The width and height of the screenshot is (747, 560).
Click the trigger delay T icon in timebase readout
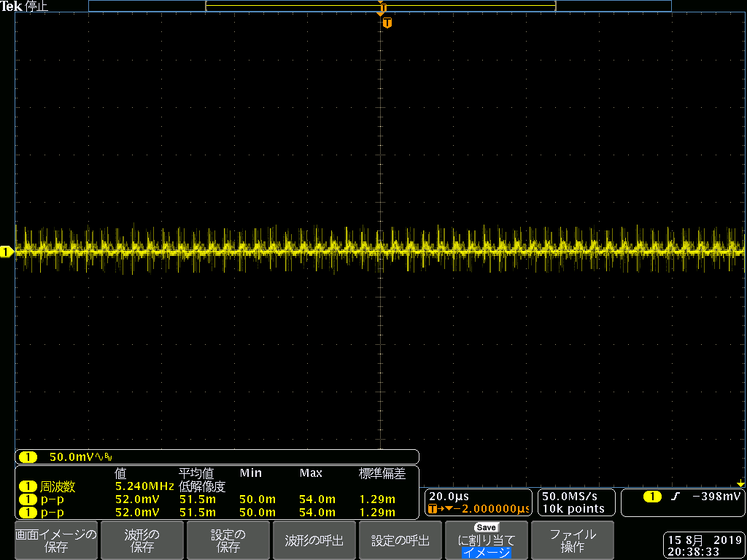(433, 508)
